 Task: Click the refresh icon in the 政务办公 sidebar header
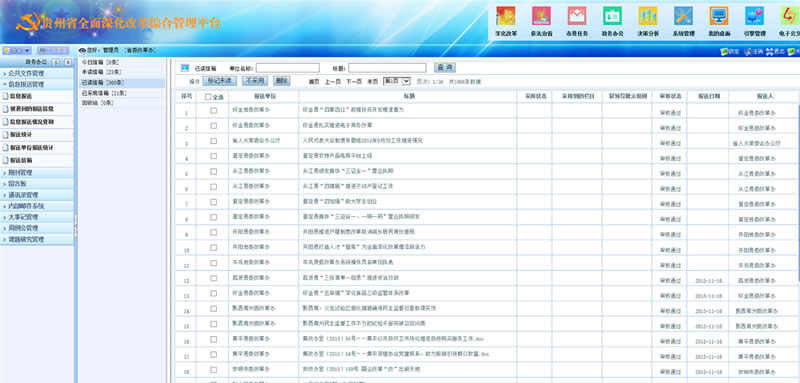(57, 62)
